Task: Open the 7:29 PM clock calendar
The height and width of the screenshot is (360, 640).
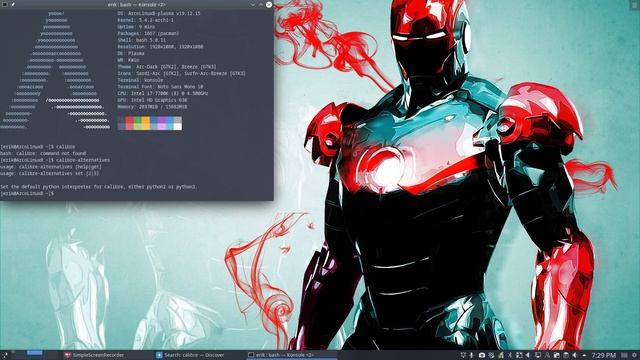Action: tap(604, 355)
